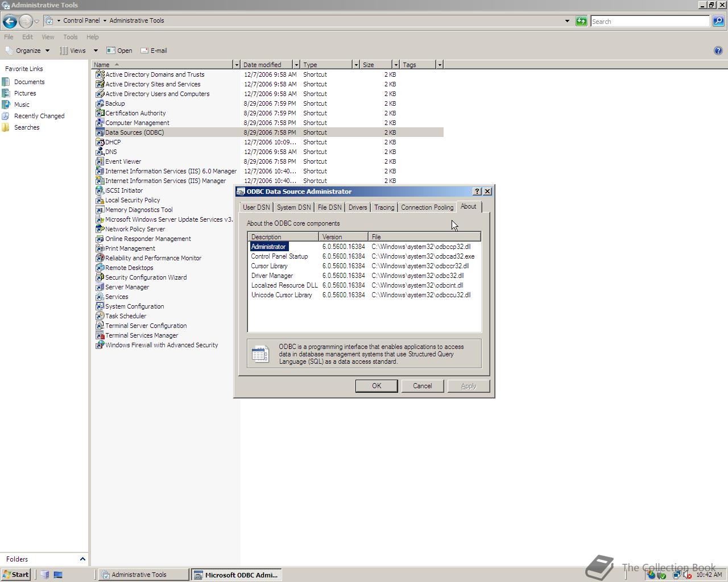Switch to the User DSN tab
This screenshot has height=582, width=728.
pos(257,207)
